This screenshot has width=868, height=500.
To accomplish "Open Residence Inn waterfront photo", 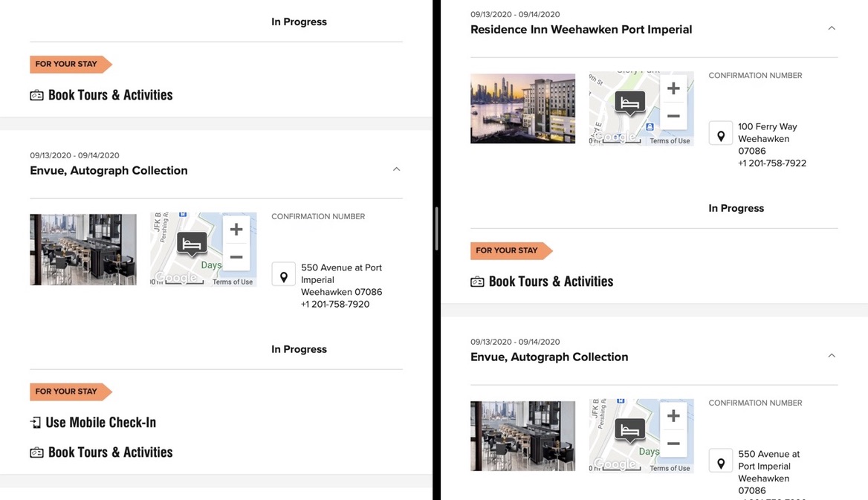I will pos(522,108).
